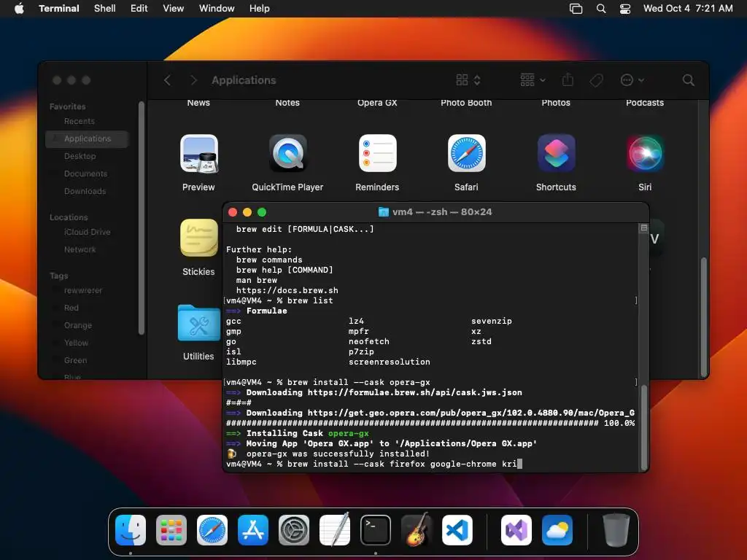Select Desktop in the Finder sidebar
This screenshot has height=560, width=747.
88,156
